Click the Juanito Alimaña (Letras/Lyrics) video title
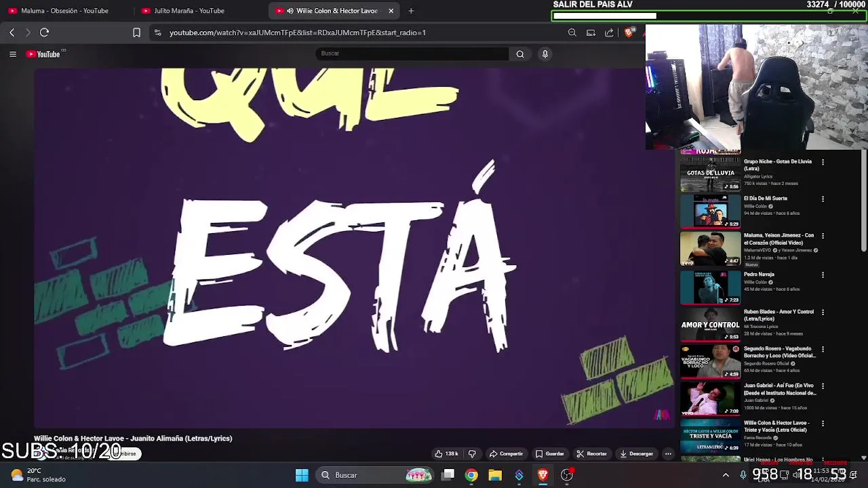 [x=133, y=439]
